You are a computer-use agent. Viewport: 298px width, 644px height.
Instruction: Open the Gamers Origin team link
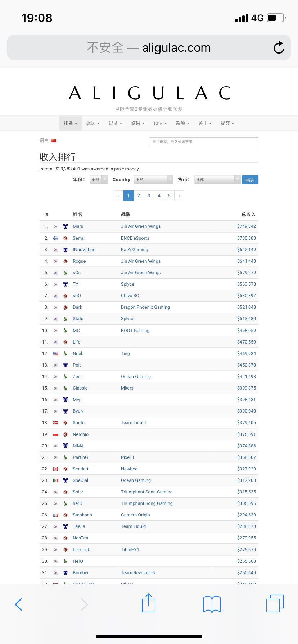tap(135, 515)
